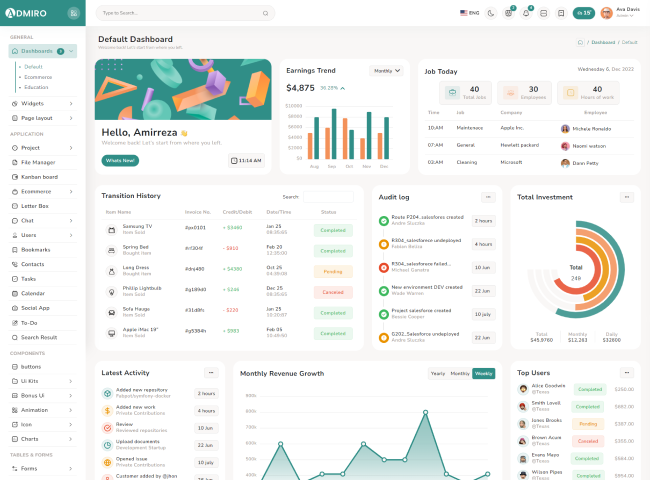Image resolution: width=650 pixels, height=480 pixels.
Task: Select Ecommerce under Dashboards
Action: click(x=38, y=77)
